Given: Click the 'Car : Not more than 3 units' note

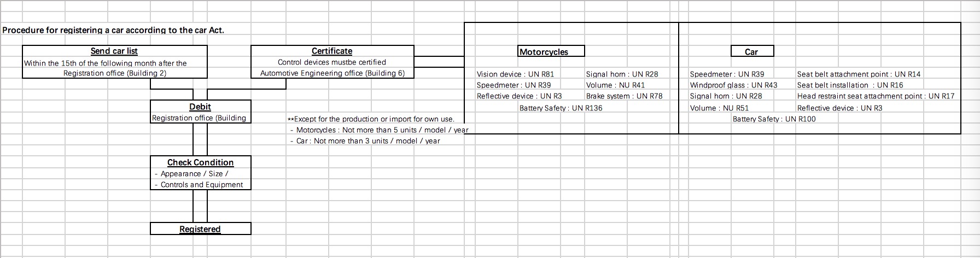Looking at the screenshot, I should (365, 140).
